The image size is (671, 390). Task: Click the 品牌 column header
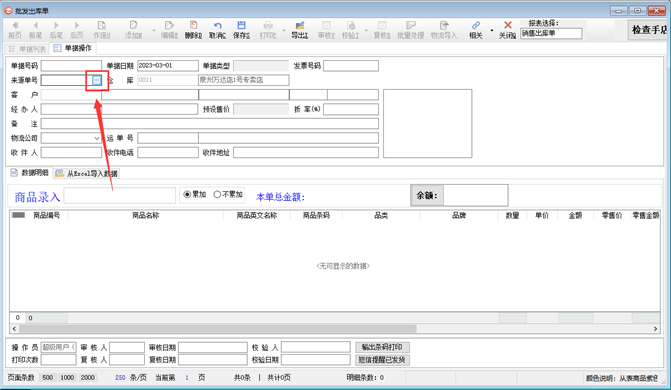point(459,215)
